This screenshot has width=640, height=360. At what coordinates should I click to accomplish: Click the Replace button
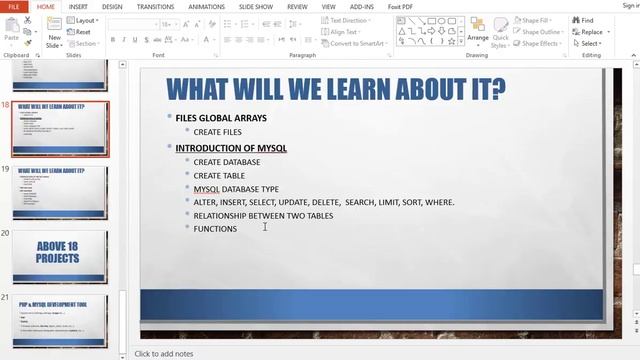click(588, 32)
